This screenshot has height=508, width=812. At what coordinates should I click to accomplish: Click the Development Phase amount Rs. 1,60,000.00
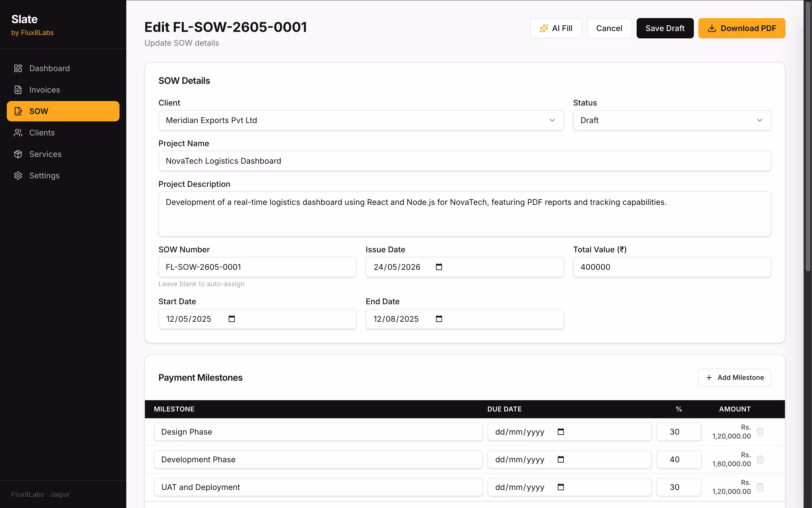[731, 459]
